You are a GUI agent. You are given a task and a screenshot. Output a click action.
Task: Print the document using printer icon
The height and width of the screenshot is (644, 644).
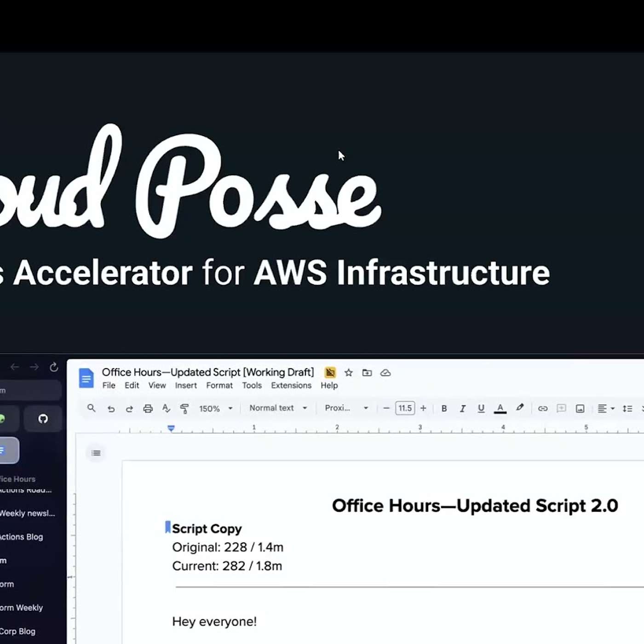pos(148,408)
